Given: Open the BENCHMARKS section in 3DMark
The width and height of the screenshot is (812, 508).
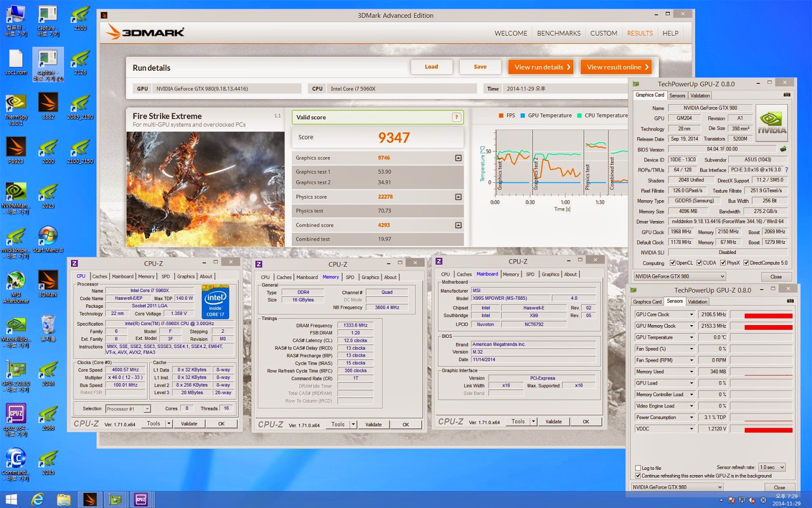Looking at the screenshot, I should click(559, 34).
